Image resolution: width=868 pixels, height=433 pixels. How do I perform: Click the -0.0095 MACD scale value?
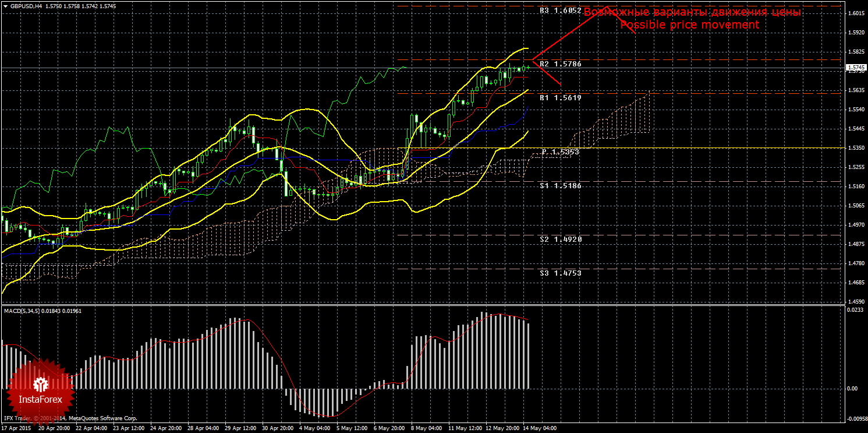[x=855, y=418]
